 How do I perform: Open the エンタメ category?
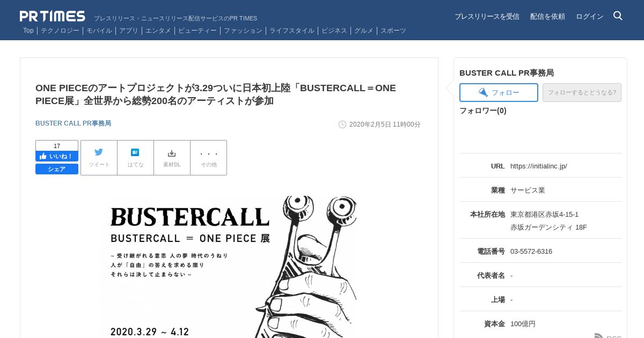click(158, 31)
